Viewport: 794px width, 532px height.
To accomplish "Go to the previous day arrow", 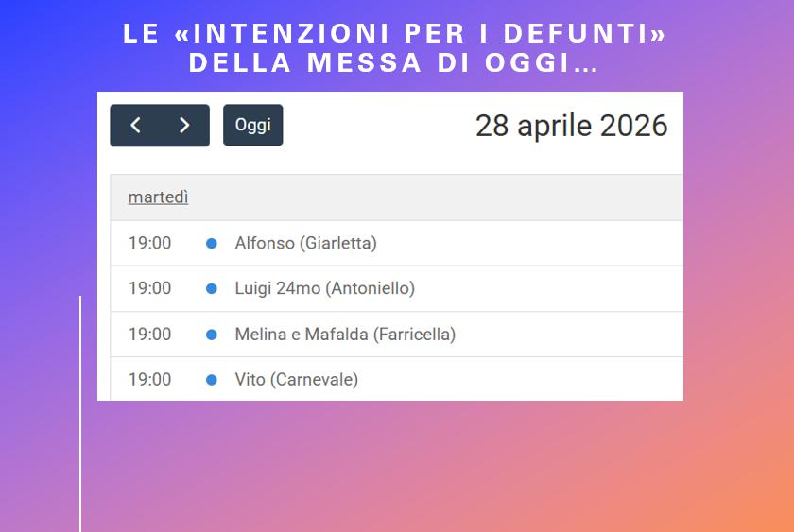I will tap(135, 126).
